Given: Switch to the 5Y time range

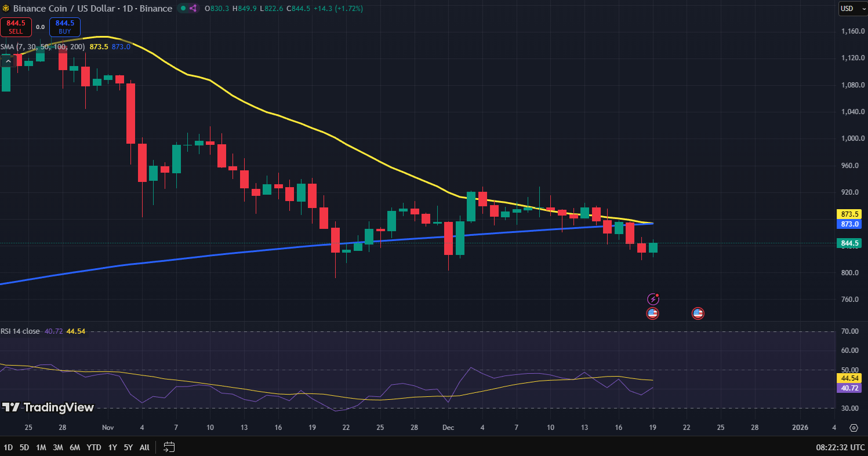Looking at the screenshot, I should [x=128, y=447].
